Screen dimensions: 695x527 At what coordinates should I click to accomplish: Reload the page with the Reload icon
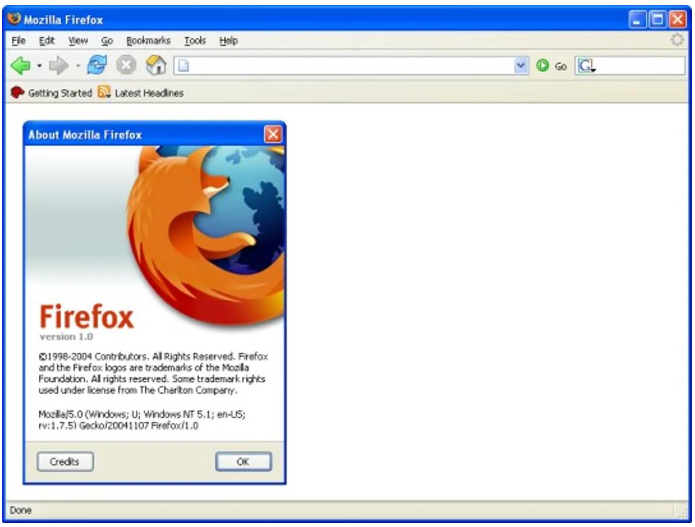pos(97,65)
